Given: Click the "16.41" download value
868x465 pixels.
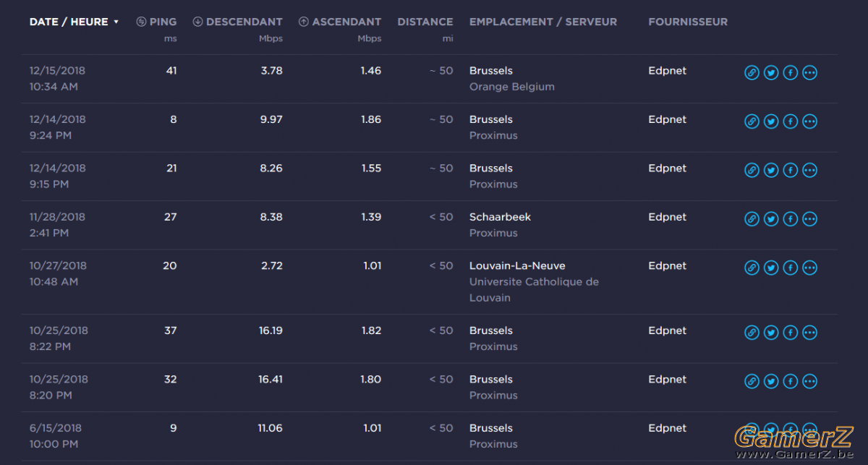Looking at the screenshot, I should pos(271,379).
